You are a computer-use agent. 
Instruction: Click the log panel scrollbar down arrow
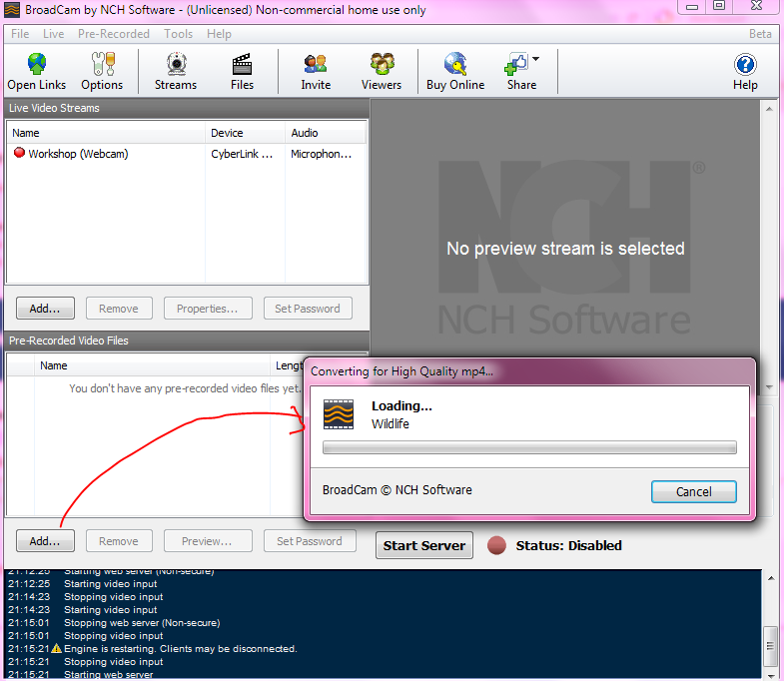(x=771, y=675)
